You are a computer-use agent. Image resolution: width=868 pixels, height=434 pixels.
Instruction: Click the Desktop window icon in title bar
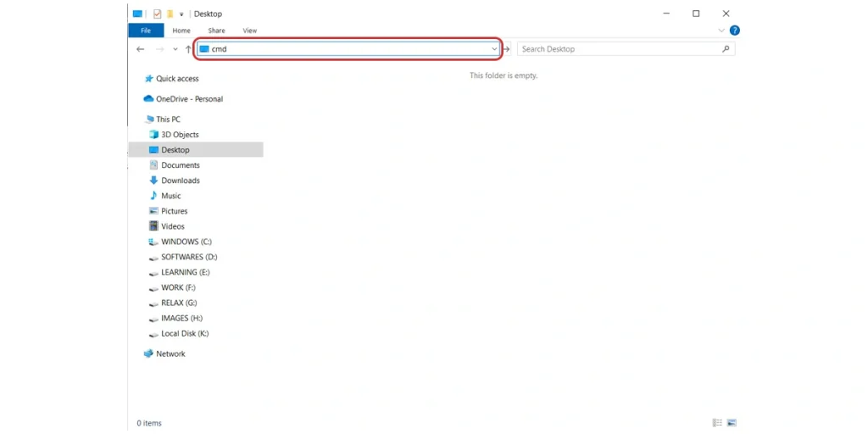coord(137,14)
